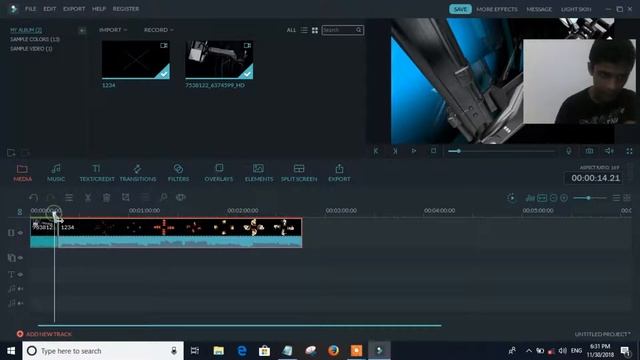Open the Elements tab
640x360 pixels.
coord(259,173)
